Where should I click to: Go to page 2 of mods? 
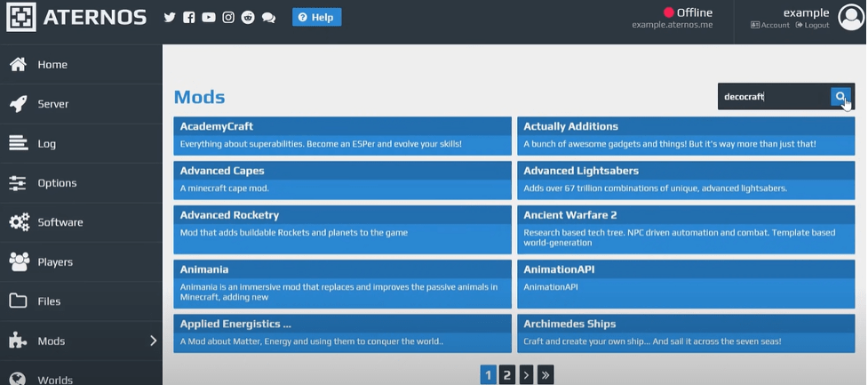[x=506, y=375]
